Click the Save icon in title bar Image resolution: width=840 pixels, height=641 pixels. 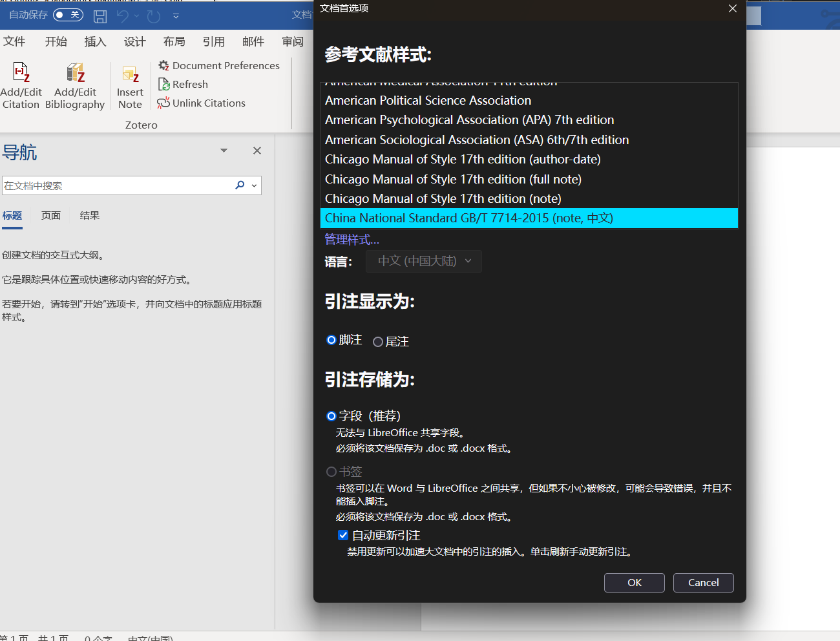click(x=100, y=16)
